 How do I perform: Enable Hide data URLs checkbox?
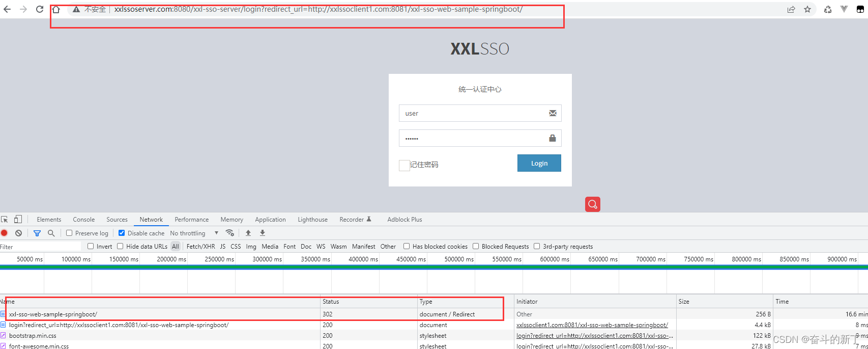click(x=120, y=246)
